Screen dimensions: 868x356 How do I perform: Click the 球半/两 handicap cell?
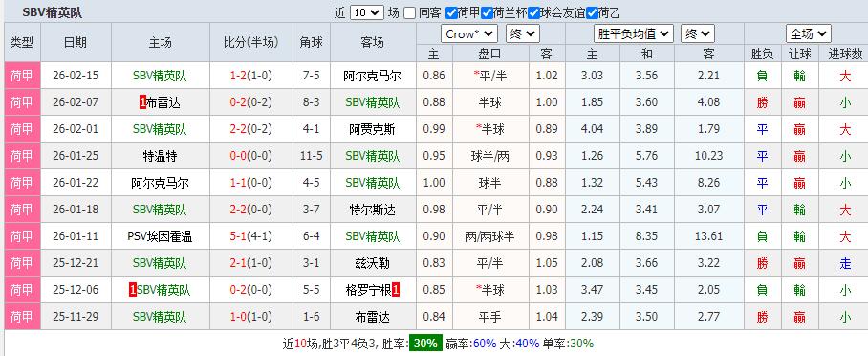tap(489, 156)
